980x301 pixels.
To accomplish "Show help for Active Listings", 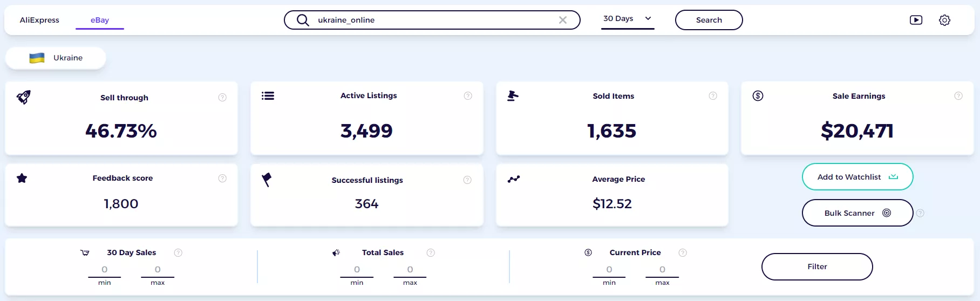I will pyautogui.click(x=468, y=96).
